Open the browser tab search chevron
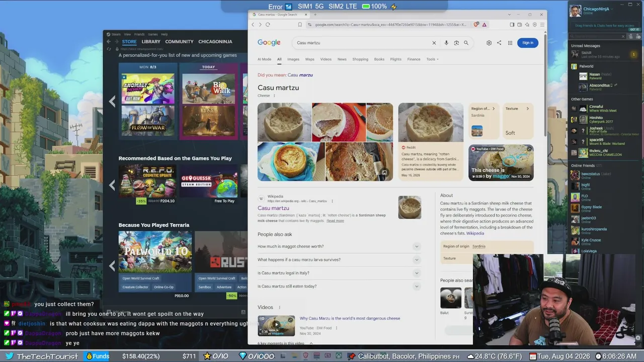644x362 pixels. [x=510, y=15]
